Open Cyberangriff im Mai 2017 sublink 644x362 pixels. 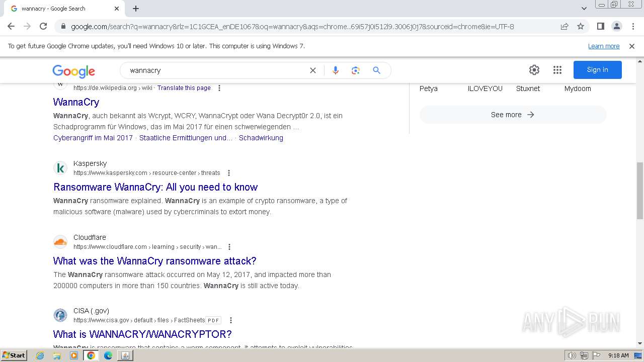point(93,138)
